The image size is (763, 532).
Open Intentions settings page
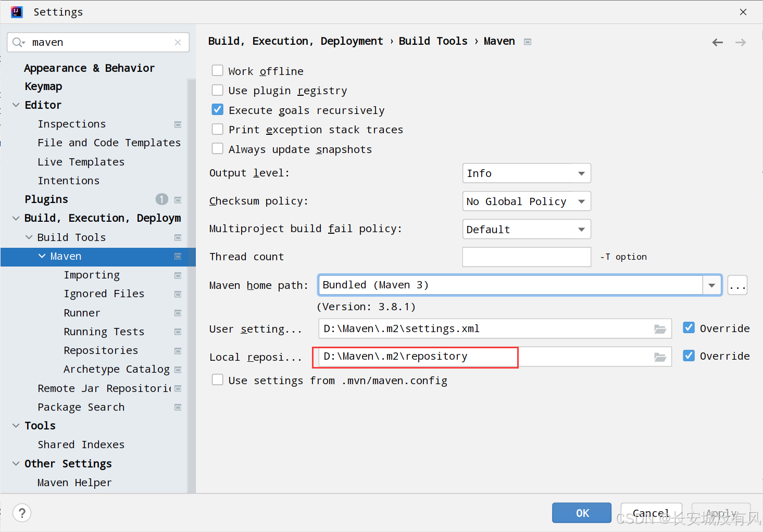pos(69,181)
